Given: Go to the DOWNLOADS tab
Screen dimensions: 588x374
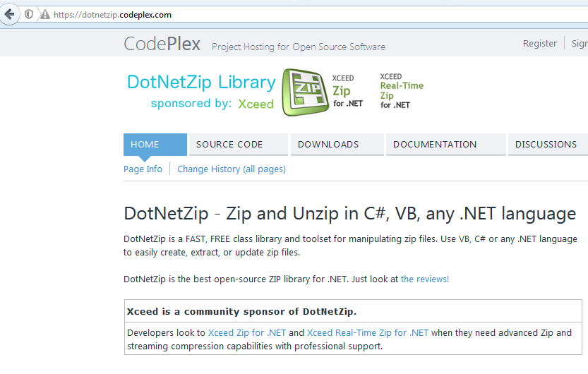Looking at the screenshot, I should click(x=337, y=144).
